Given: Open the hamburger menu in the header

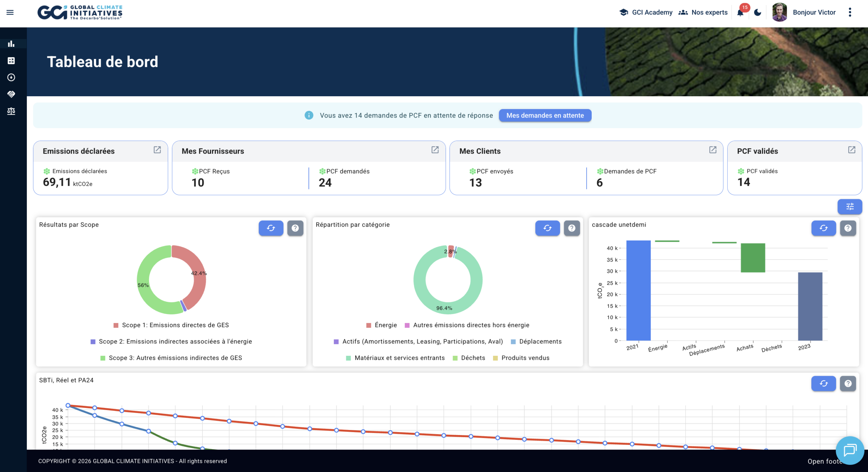Looking at the screenshot, I should (x=10, y=13).
